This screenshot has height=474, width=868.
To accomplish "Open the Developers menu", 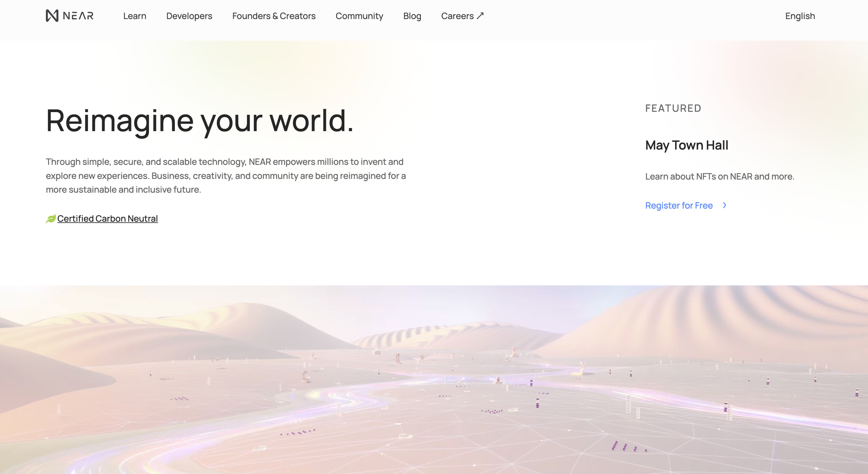I will tap(189, 16).
